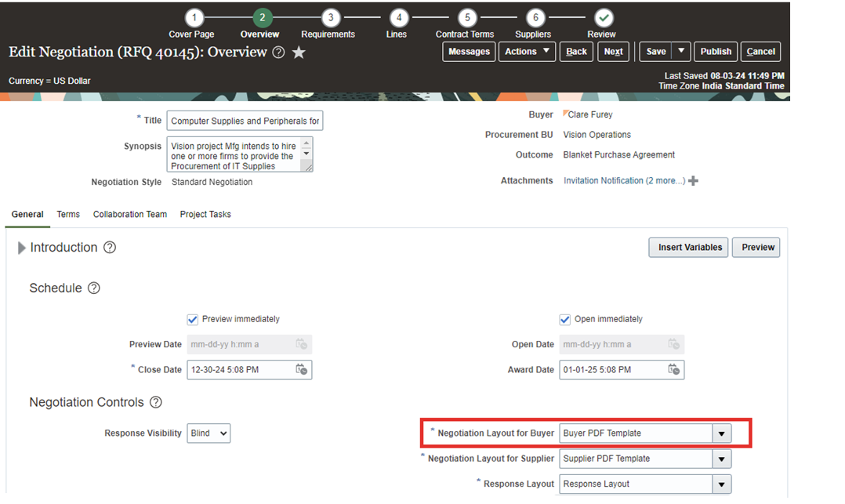Screen dimensions: 845x504
Task: Click the Response Layout field
Action: [636, 484]
